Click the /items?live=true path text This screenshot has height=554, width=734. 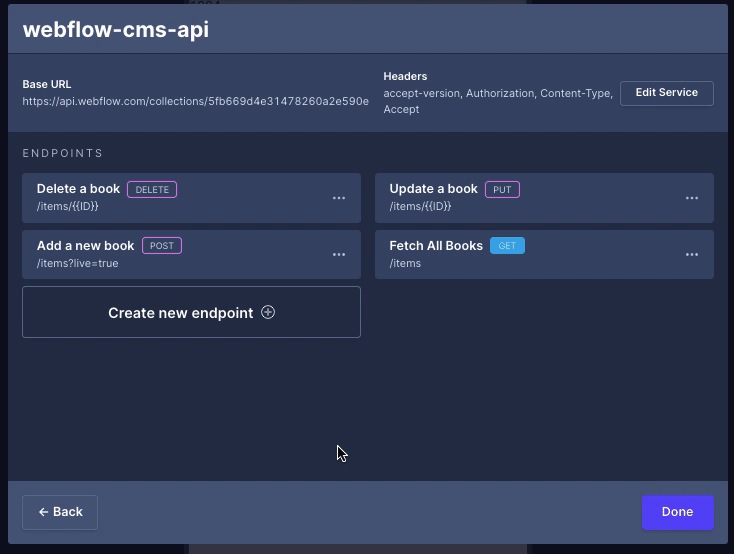coord(78,263)
